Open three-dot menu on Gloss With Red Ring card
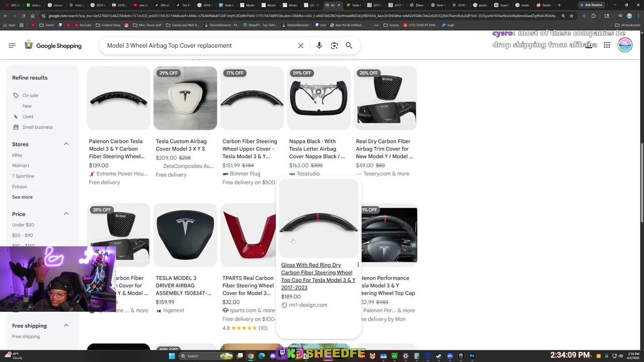644x362 pixels. (x=358, y=265)
